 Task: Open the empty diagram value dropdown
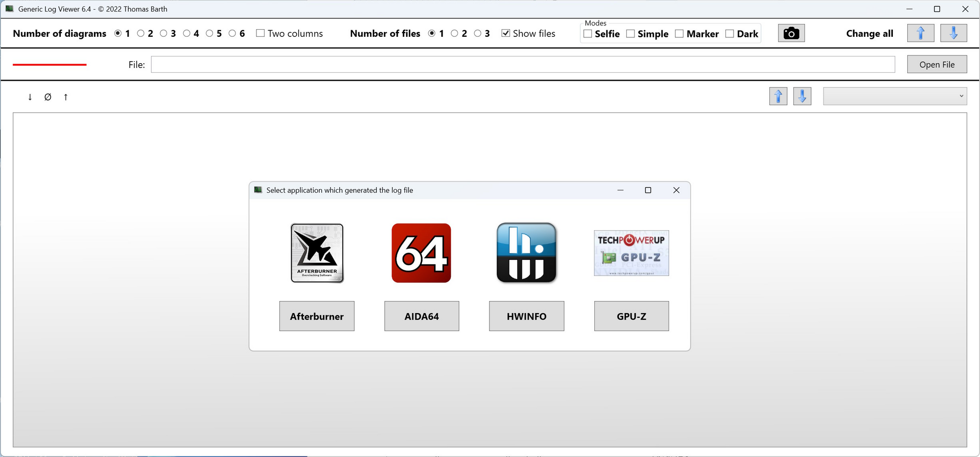[x=895, y=96]
